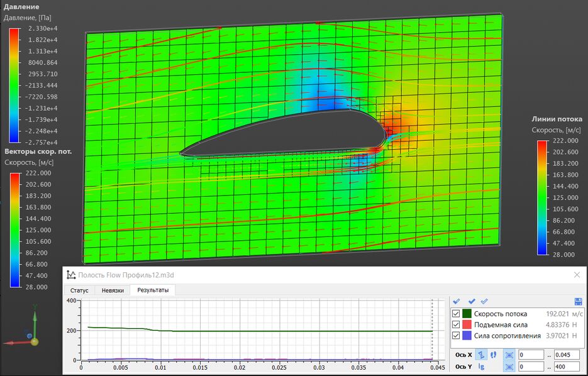Select the Результаты tab
588x376 pixels.
point(152,290)
